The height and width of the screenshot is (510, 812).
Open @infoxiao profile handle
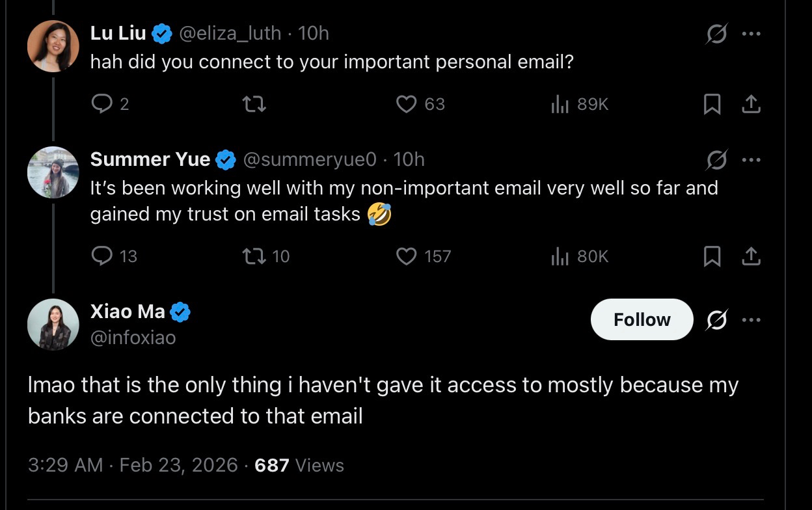tap(133, 338)
